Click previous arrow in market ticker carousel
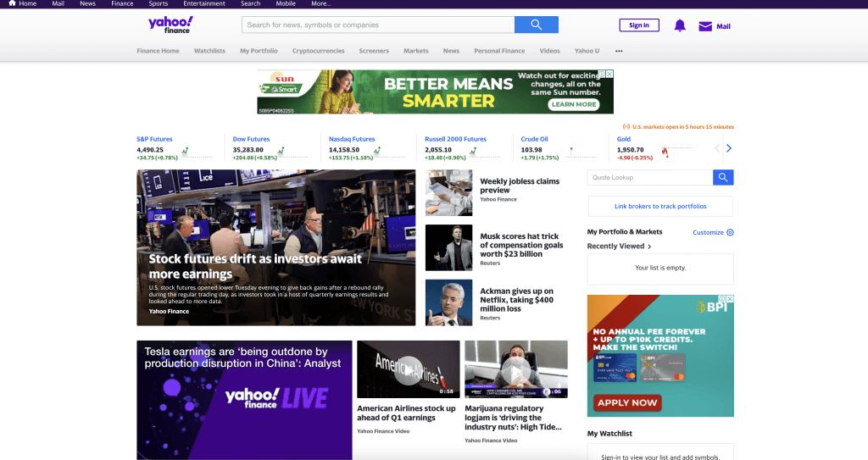The image size is (868, 460). pos(717,148)
